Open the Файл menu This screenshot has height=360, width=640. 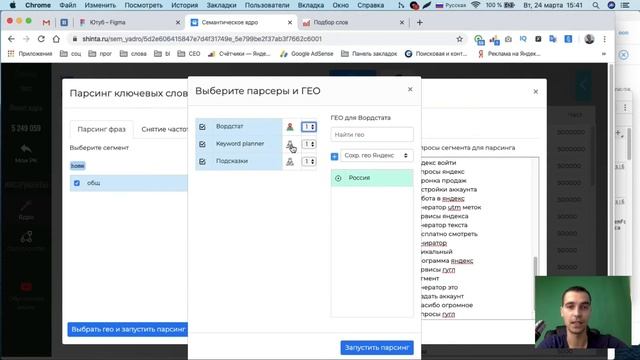tap(68, 5)
